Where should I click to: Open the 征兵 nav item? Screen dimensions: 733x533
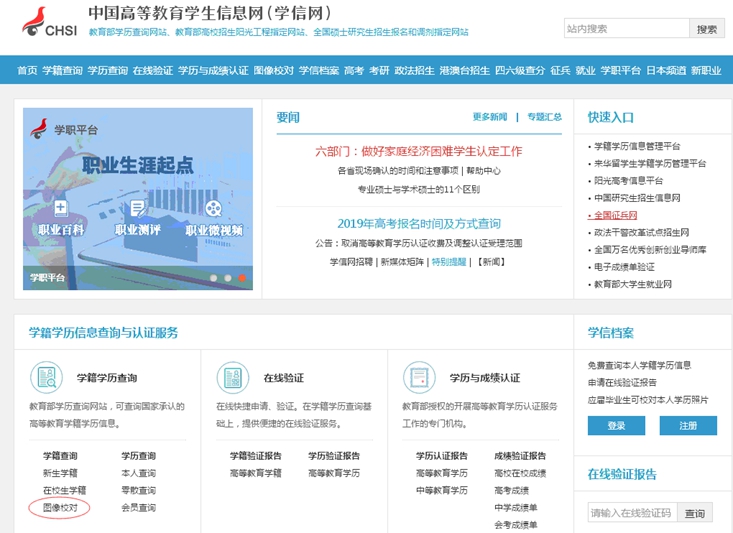(560, 71)
